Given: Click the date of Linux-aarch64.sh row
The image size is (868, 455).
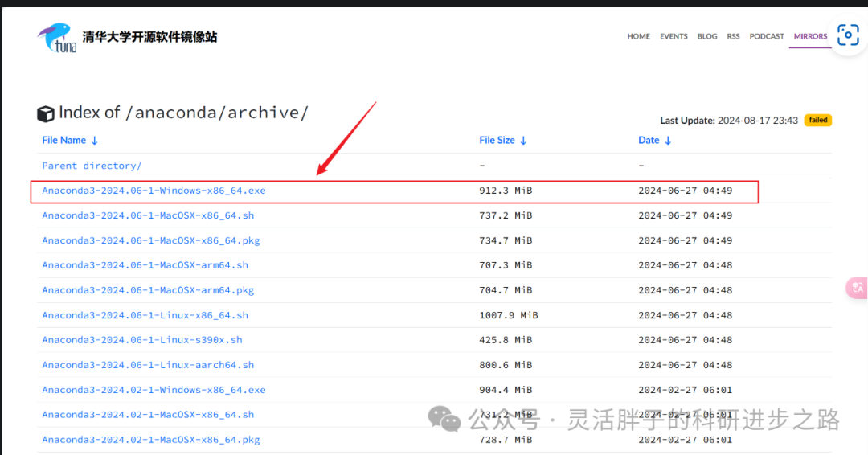Looking at the screenshot, I should pos(685,365).
